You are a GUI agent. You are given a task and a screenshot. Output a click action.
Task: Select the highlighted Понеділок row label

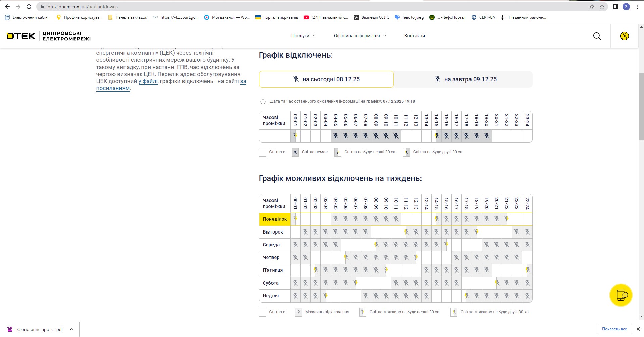pyautogui.click(x=275, y=219)
